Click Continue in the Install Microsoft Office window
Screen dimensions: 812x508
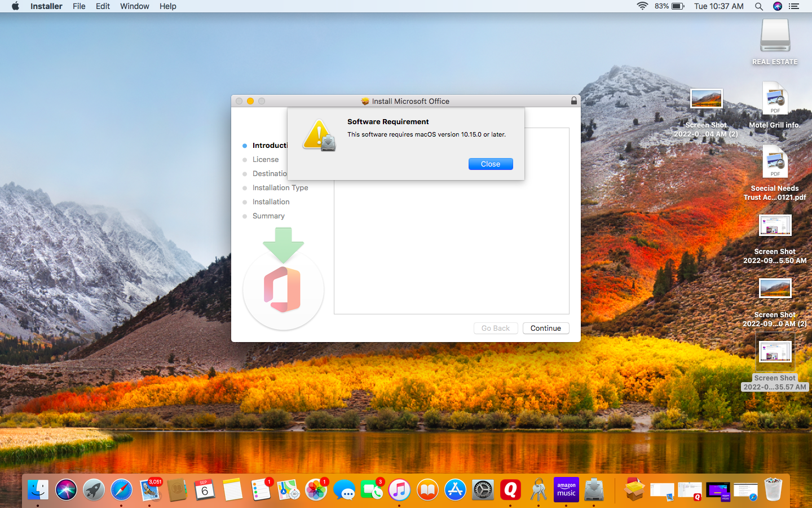(x=546, y=328)
